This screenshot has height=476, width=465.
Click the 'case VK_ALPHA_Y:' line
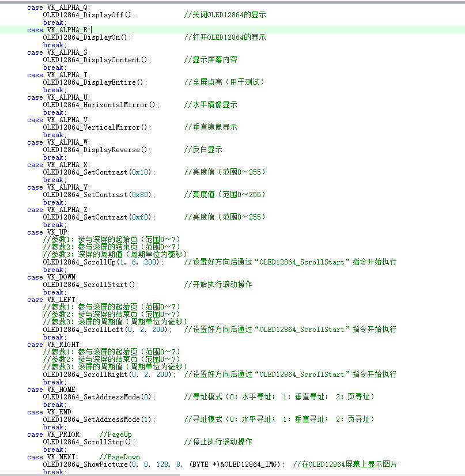click(x=59, y=187)
